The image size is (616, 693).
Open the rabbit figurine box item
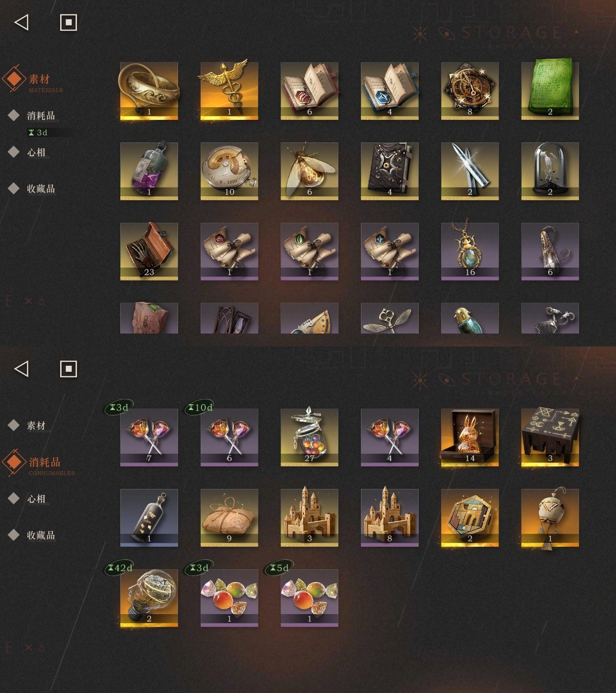point(470,437)
